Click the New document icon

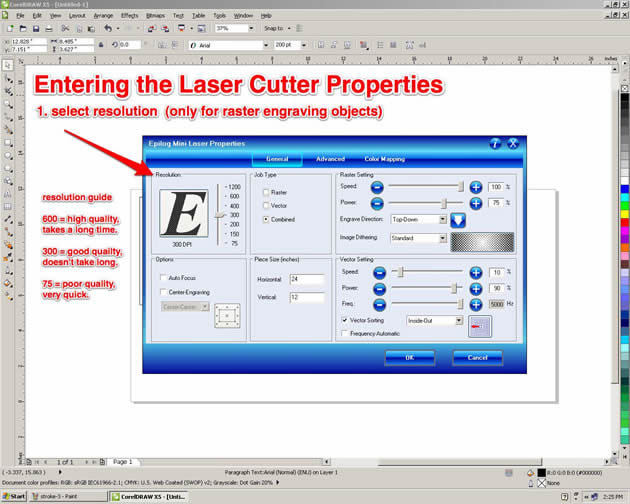tap(10, 29)
